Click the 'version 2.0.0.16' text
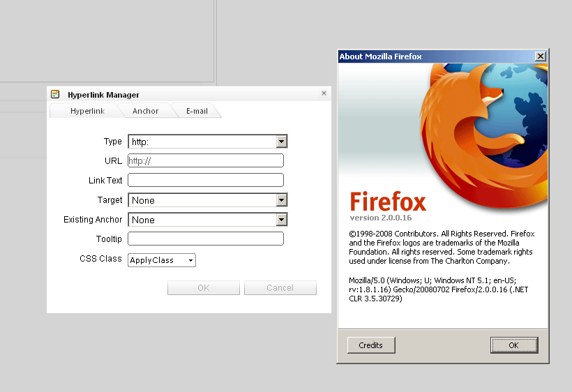 (380, 218)
